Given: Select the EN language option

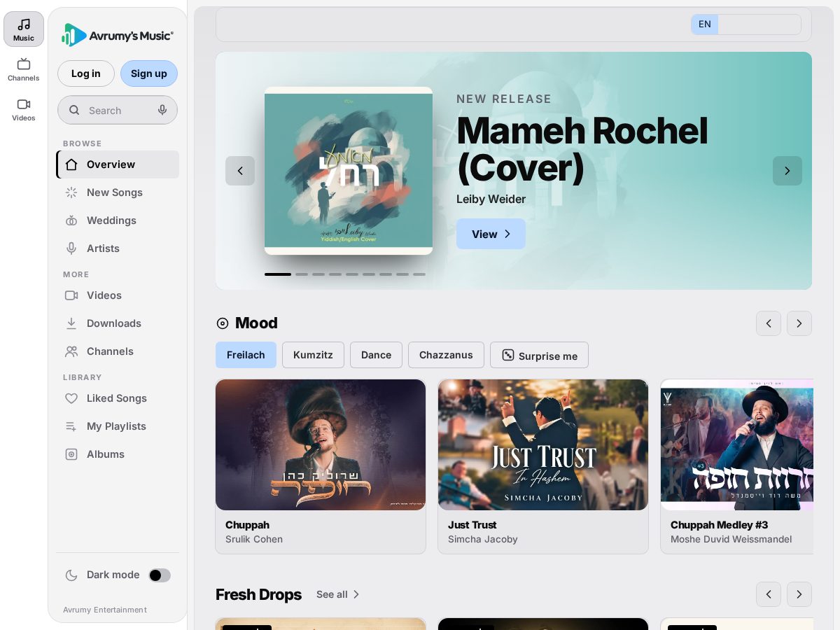Looking at the screenshot, I should [705, 24].
